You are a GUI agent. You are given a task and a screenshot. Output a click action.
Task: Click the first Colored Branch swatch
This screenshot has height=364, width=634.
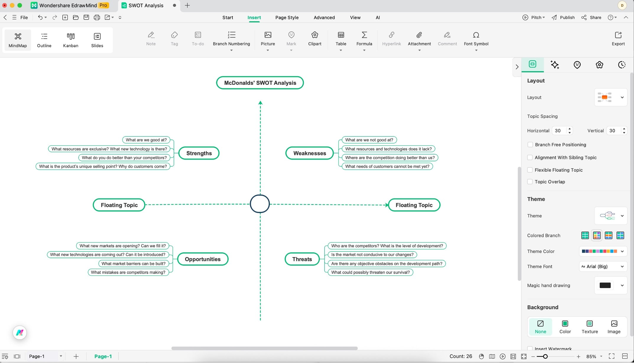click(x=585, y=235)
